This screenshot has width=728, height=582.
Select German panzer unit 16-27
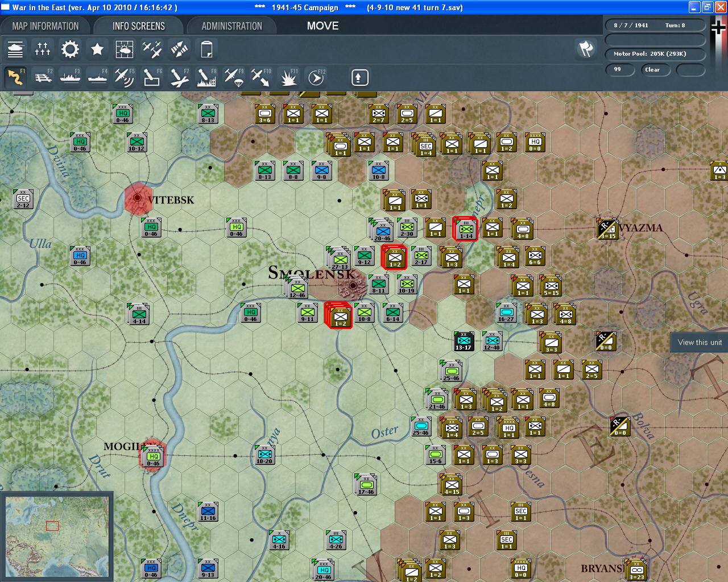click(506, 313)
